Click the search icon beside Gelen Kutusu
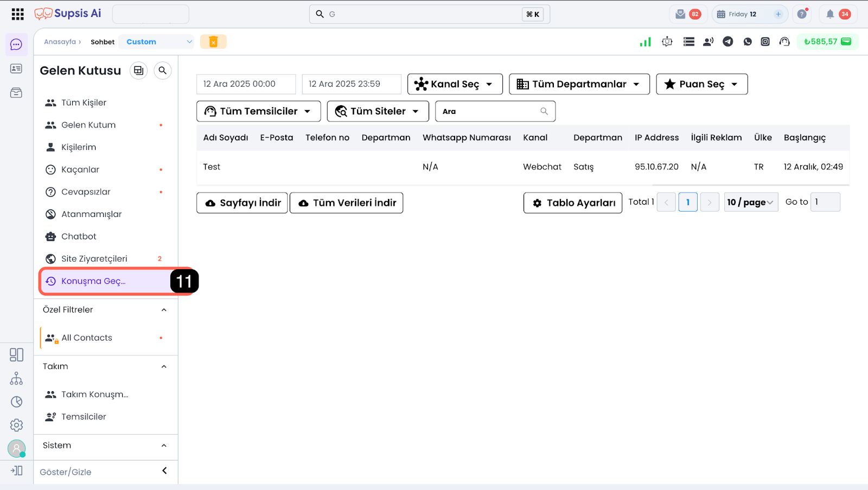 point(162,71)
